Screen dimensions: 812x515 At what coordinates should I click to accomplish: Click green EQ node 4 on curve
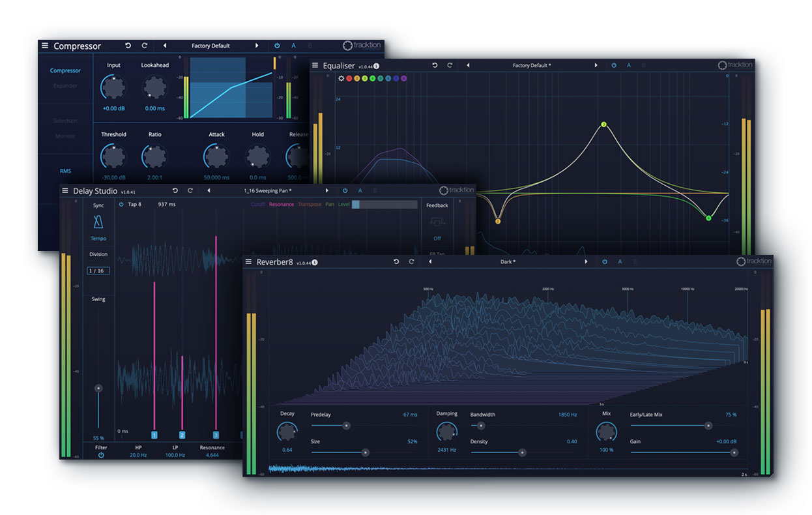[x=708, y=218]
